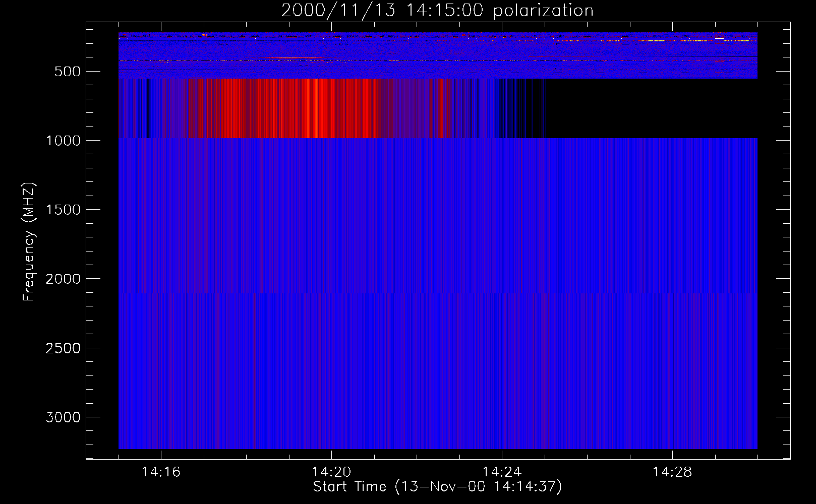This screenshot has width=816, height=504.
Task: Select the 'Frequency (MHZ)' y-axis label
Action: [29, 242]
